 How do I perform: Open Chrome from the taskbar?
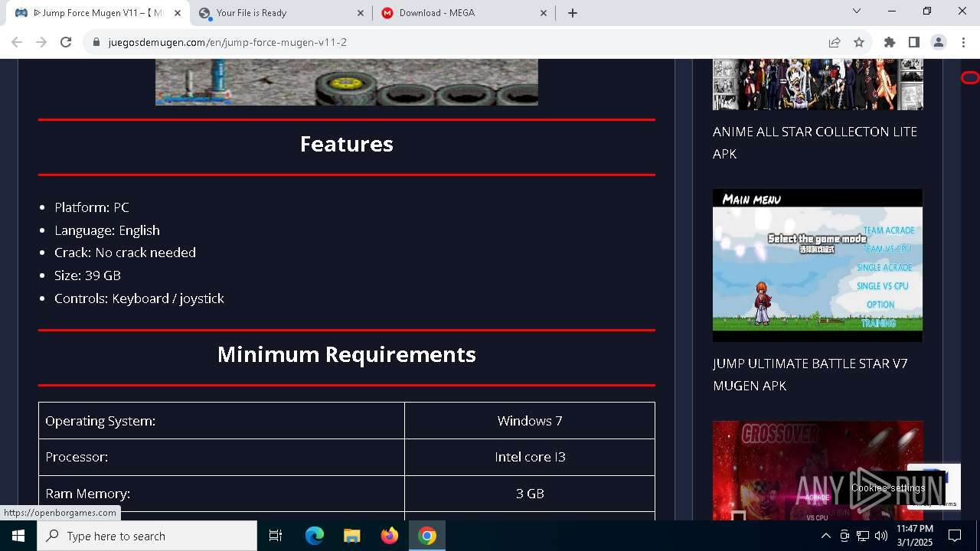[427, 536]
